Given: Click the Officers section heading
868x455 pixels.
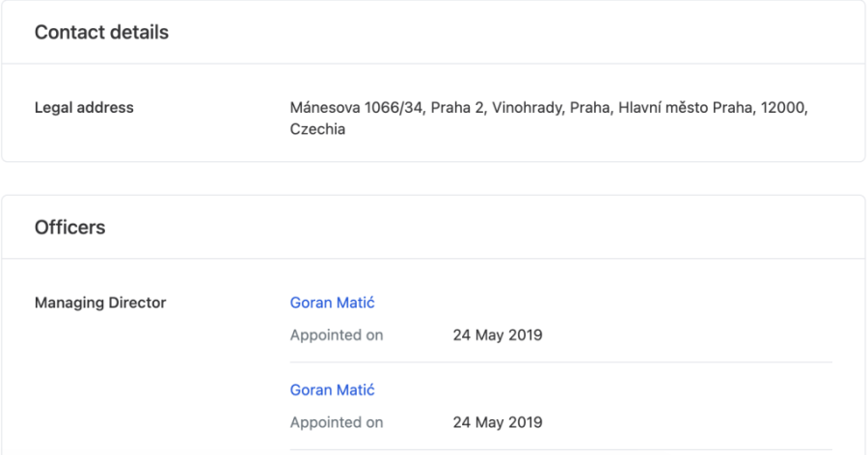Looking at the screenshot, I should (69, 228).
